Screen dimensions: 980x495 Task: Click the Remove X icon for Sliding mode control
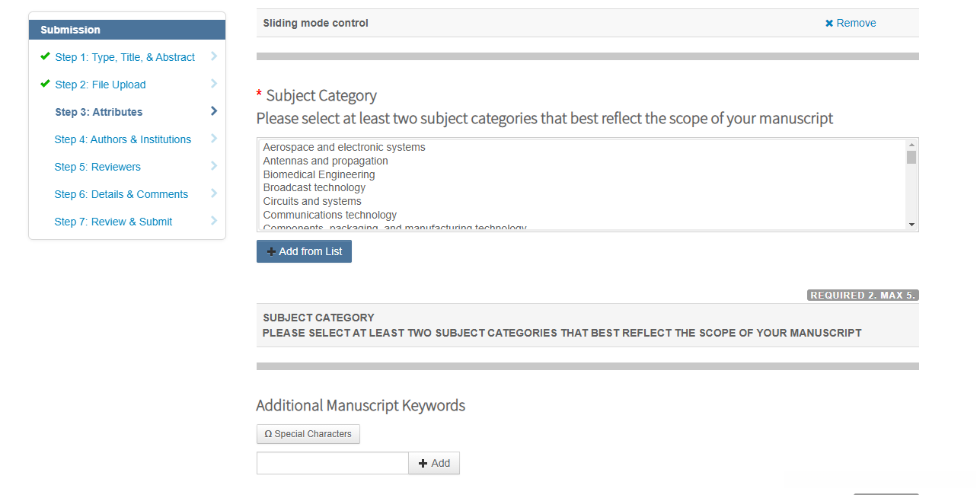pyautogui.click(x=829, y=24)
